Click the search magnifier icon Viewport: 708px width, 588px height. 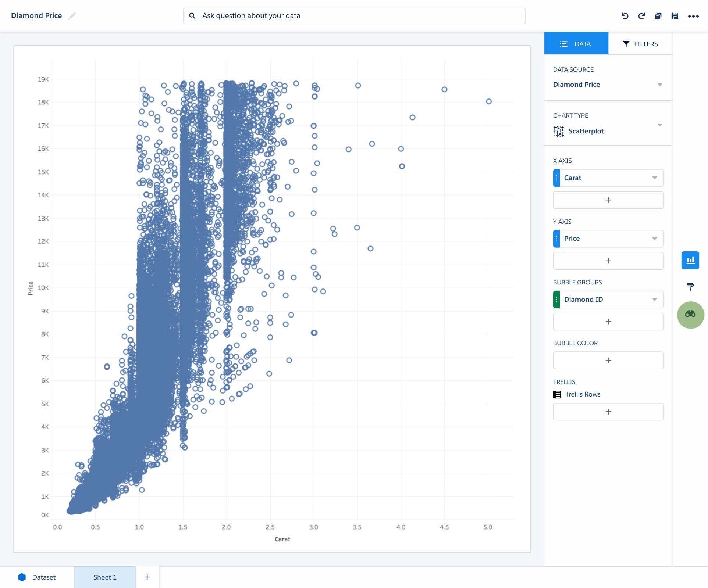point(192,16)
